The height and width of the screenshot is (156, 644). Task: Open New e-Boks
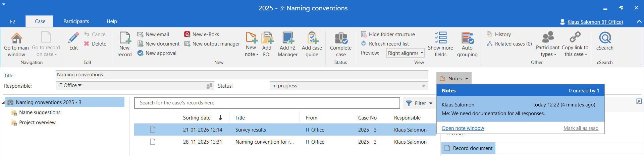tap(202, 34)
